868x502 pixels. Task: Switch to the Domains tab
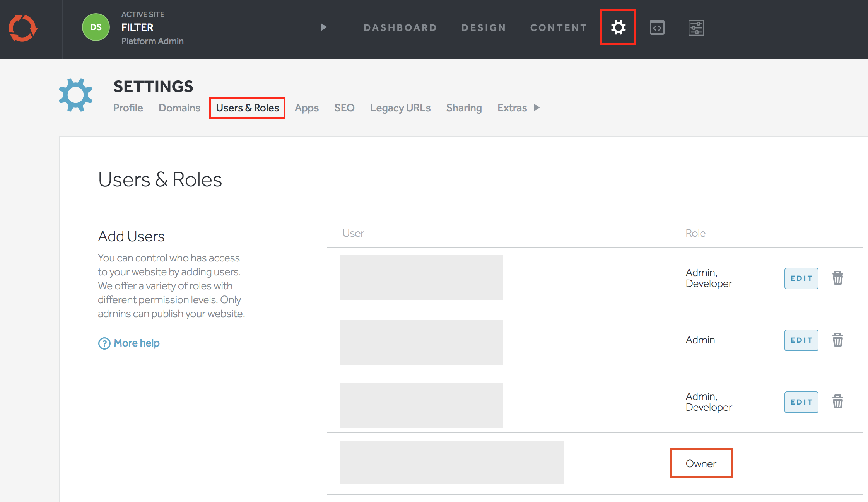[179, 108]
